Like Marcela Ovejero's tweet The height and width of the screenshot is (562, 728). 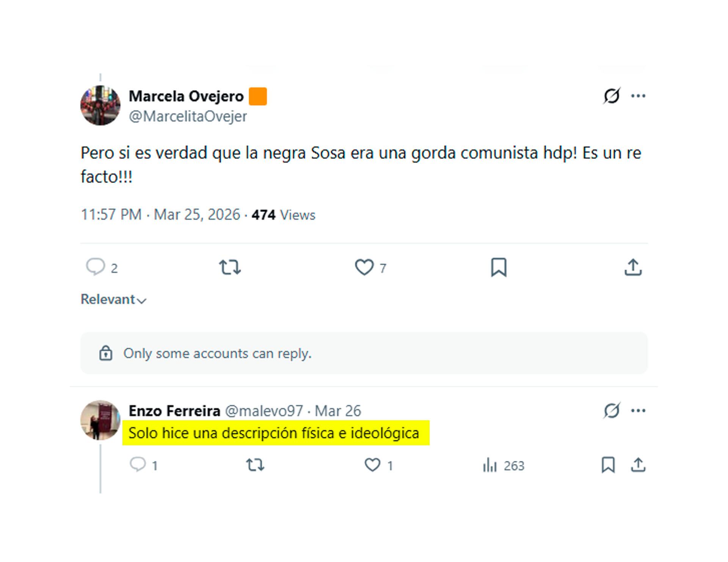pos(365,268)
